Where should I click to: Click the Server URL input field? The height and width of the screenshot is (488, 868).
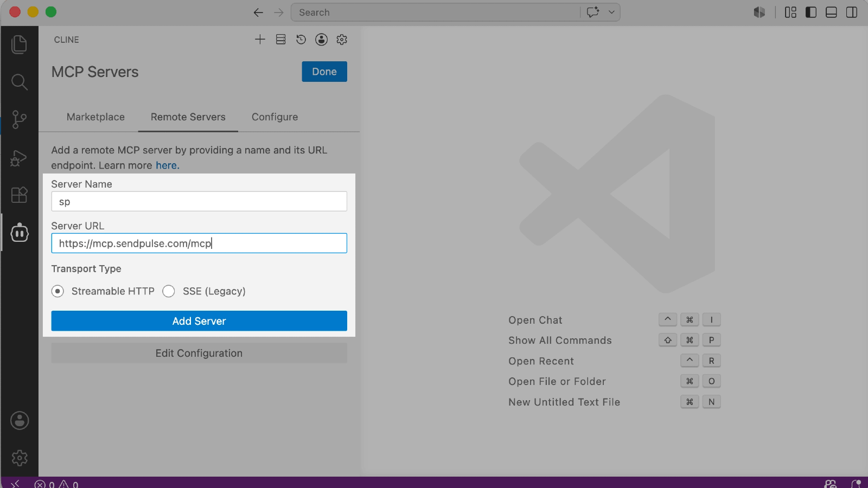(x=199, y=243)
